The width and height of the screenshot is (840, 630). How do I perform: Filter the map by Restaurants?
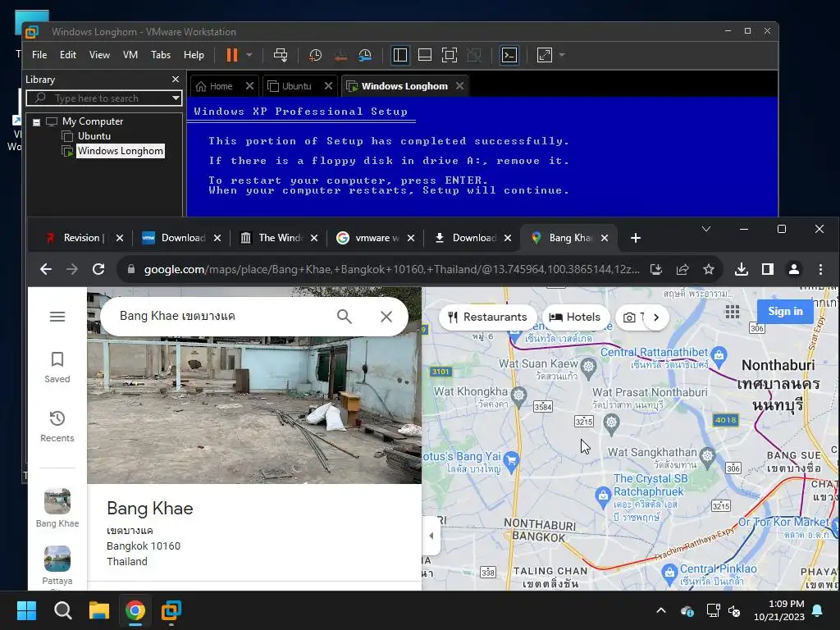487,317
